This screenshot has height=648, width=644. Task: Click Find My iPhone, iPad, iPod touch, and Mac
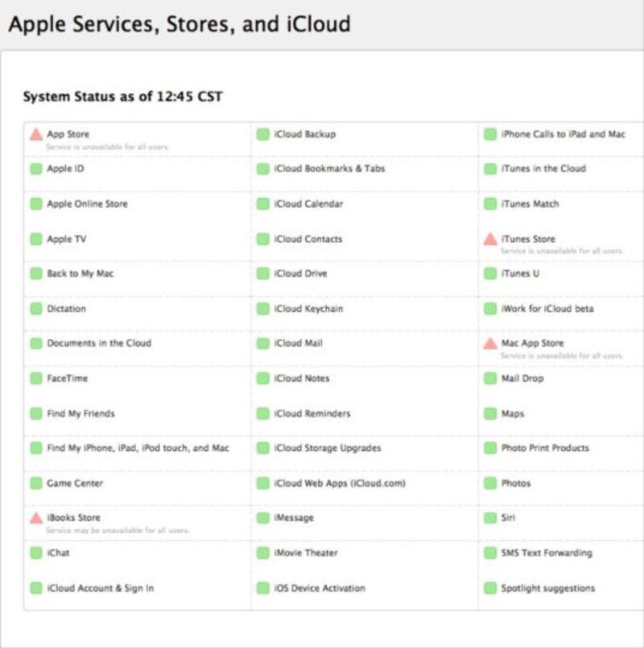click(138, 448)
